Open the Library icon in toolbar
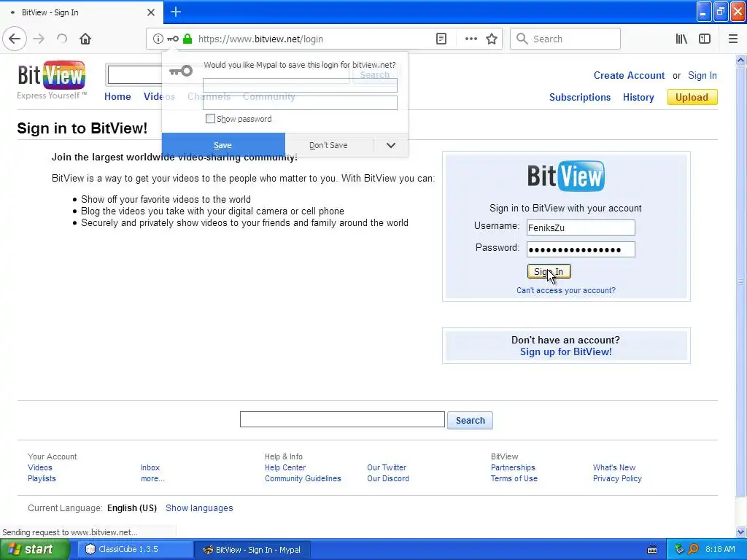This screenshot has height=560, width=747. tap(682, 39)
